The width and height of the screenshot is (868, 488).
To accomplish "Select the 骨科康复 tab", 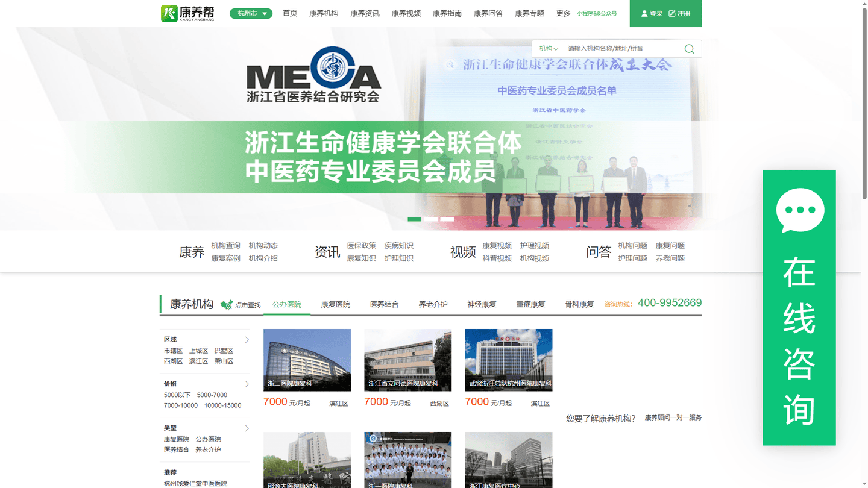I will pos(579,304).
